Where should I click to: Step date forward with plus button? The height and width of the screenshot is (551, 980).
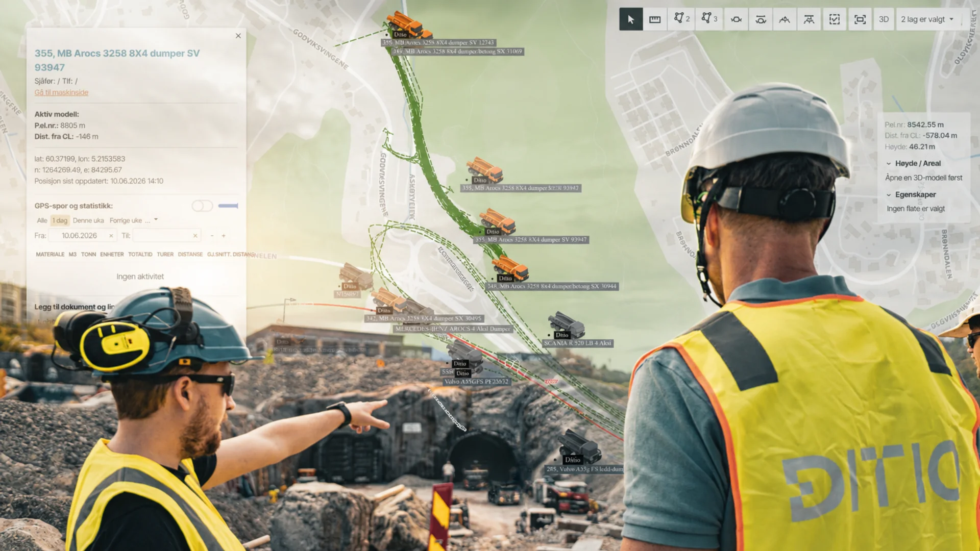coord(224,236)
